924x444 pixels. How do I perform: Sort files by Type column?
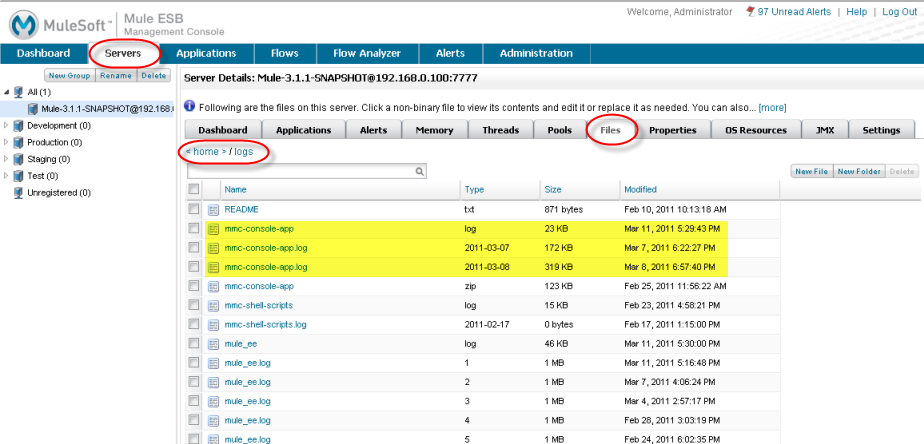pos(474,190)
